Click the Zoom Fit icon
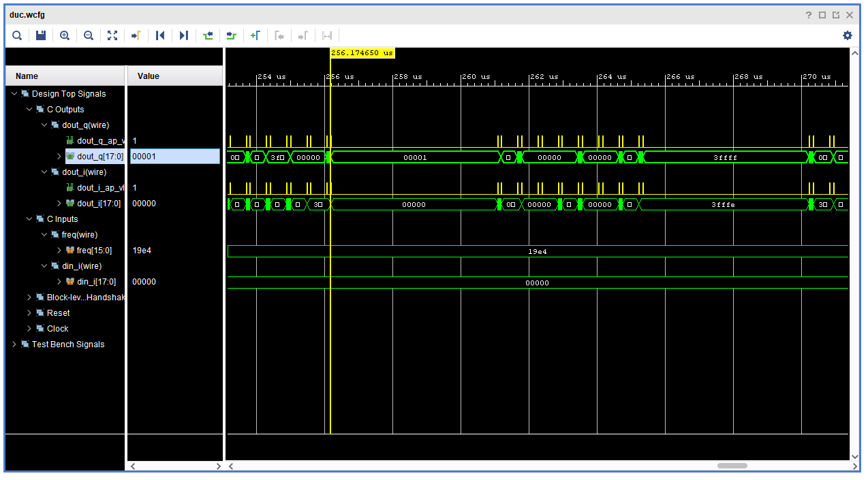Screen dimensions: 868x480 coord(112,35)
